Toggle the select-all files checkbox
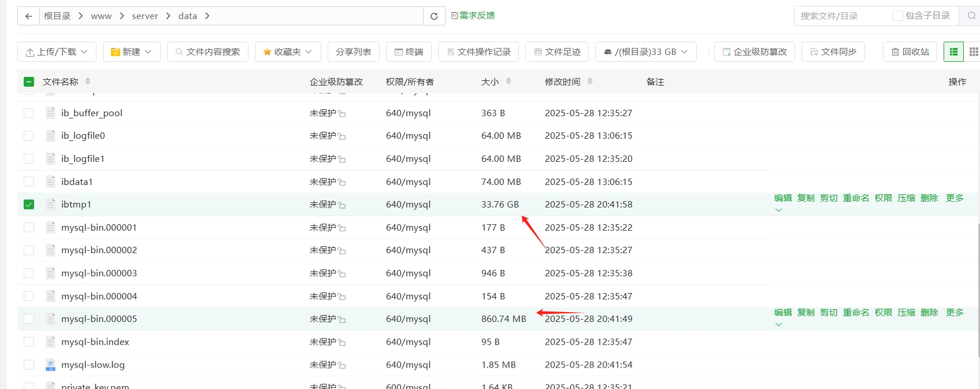Viewport: 980px width, 389px height. pos(29,82)
